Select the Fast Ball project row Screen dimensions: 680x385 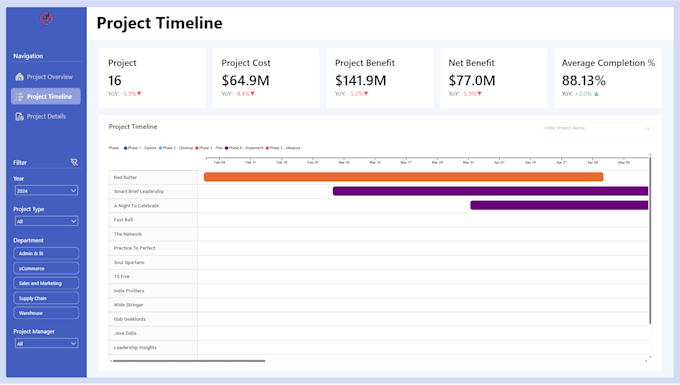153,220
